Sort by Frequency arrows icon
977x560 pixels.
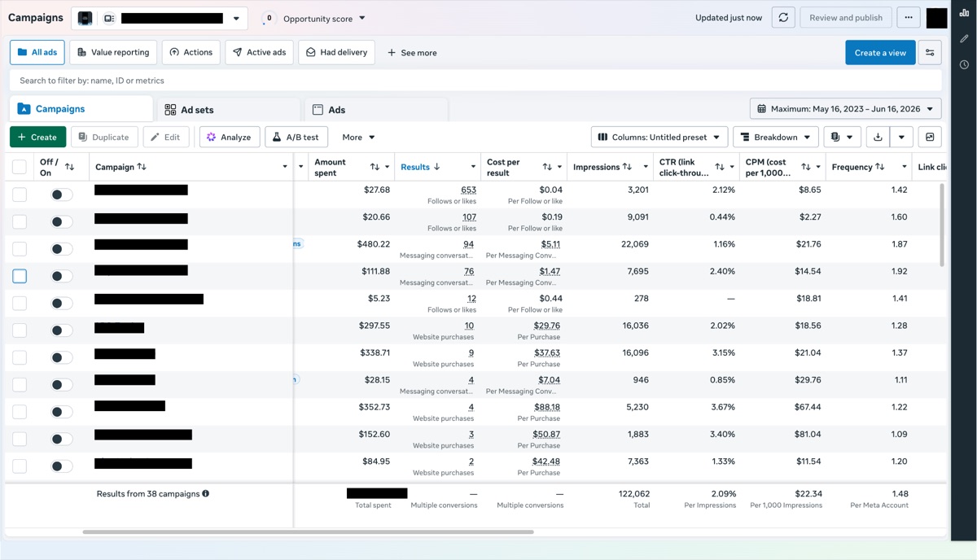[x=880, y=167]
